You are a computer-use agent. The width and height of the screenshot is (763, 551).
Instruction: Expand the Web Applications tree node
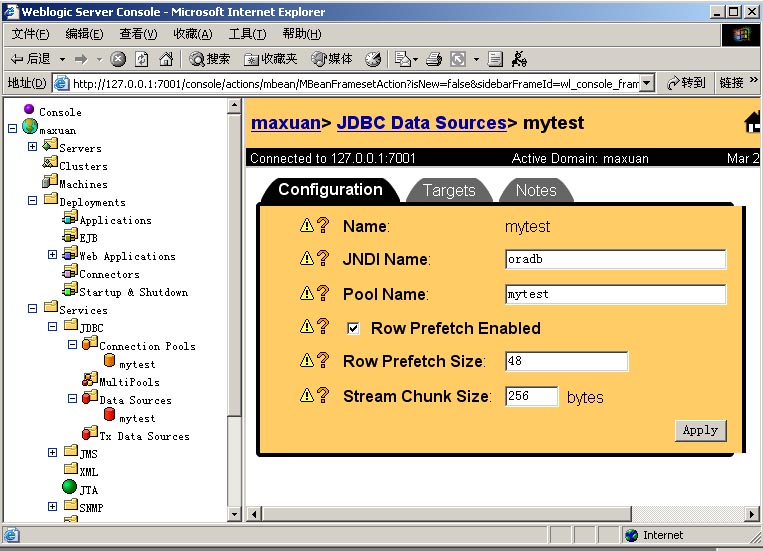53,255
